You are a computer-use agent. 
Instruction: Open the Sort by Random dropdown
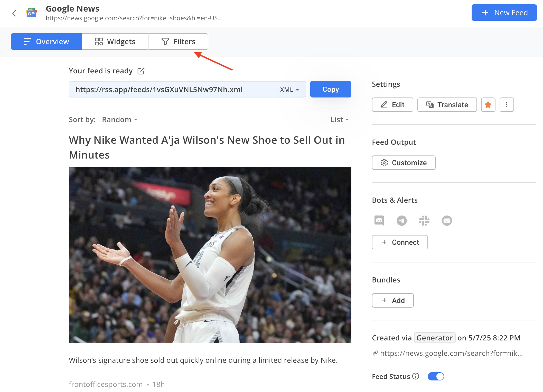click(x=120, y=120)
